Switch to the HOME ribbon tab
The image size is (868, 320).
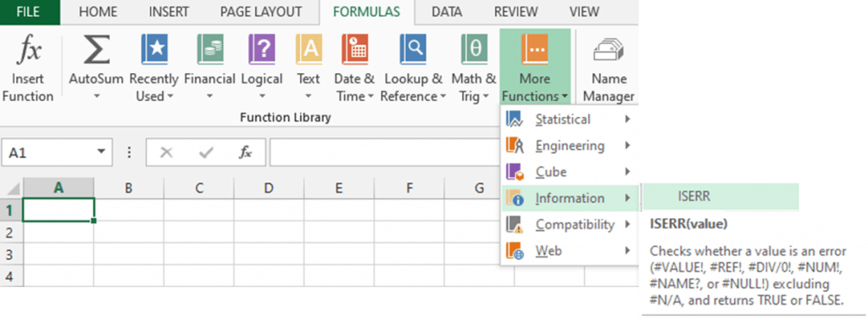[x=98, y=12]
